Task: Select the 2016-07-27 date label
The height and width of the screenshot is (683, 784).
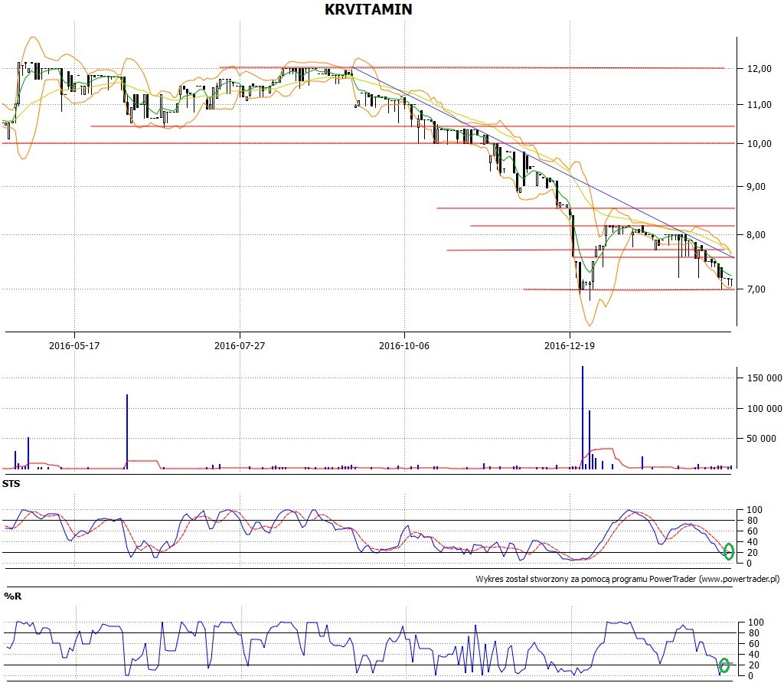Action: [240, 345]
